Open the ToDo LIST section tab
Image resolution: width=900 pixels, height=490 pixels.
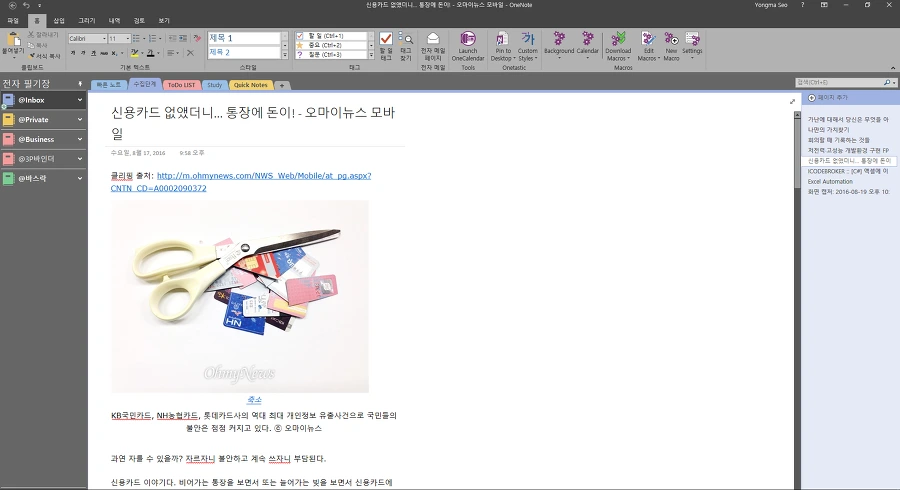(x=181, y=85)
